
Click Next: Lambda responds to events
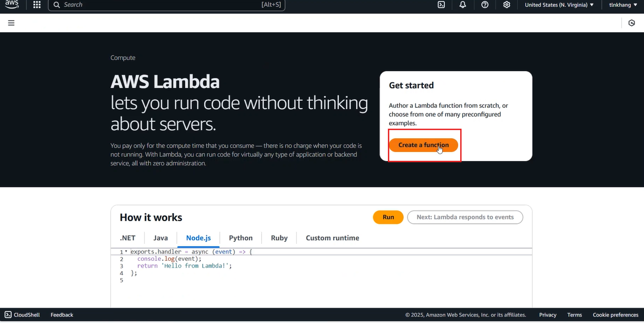[x=465, y=217]
